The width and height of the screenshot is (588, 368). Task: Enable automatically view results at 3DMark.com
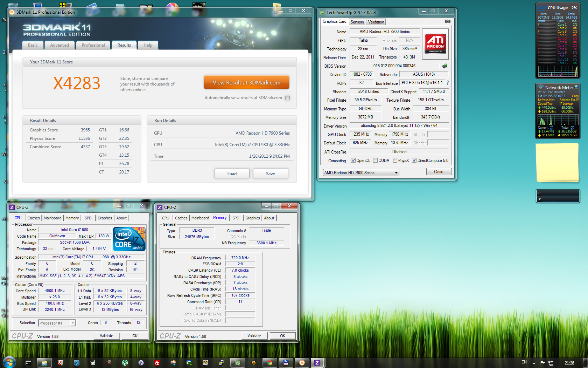pyautogui.click(x=287, y=98)
